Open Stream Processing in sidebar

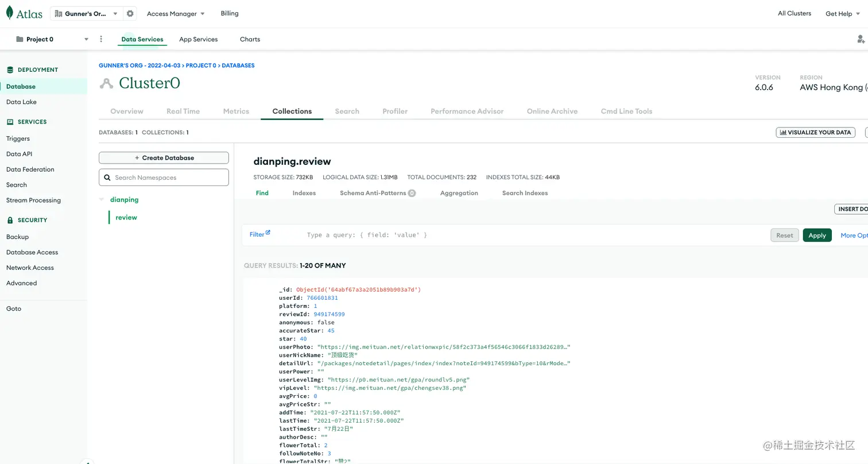[33, 200]
